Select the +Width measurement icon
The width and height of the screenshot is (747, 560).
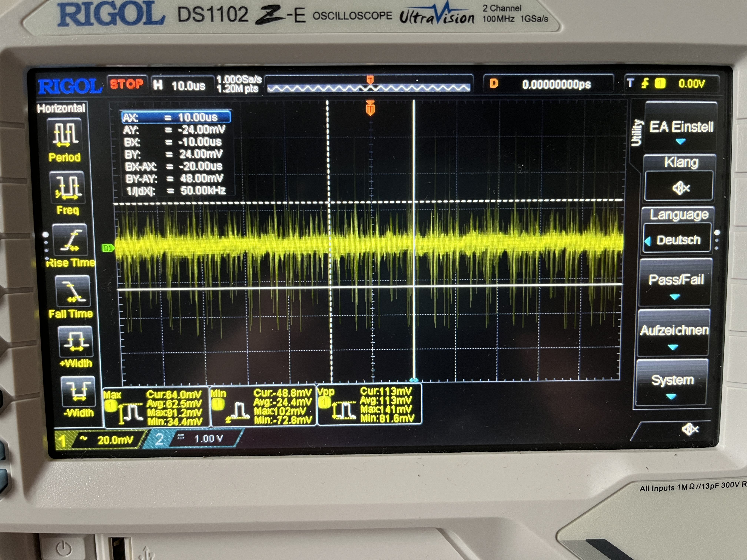click(x=75, y=342)
